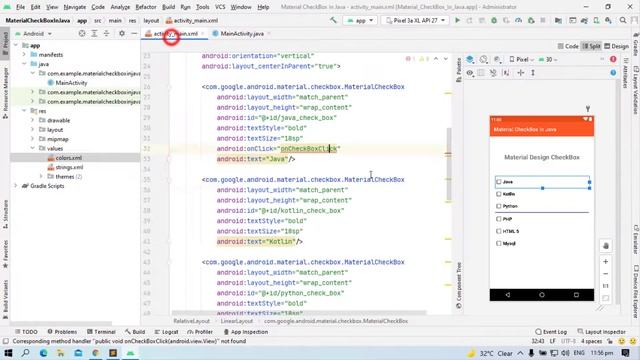Viewport: 640px width, 360px height.
Task: Click the Orientation for Preview icon
Action: [x=484, y=60]
